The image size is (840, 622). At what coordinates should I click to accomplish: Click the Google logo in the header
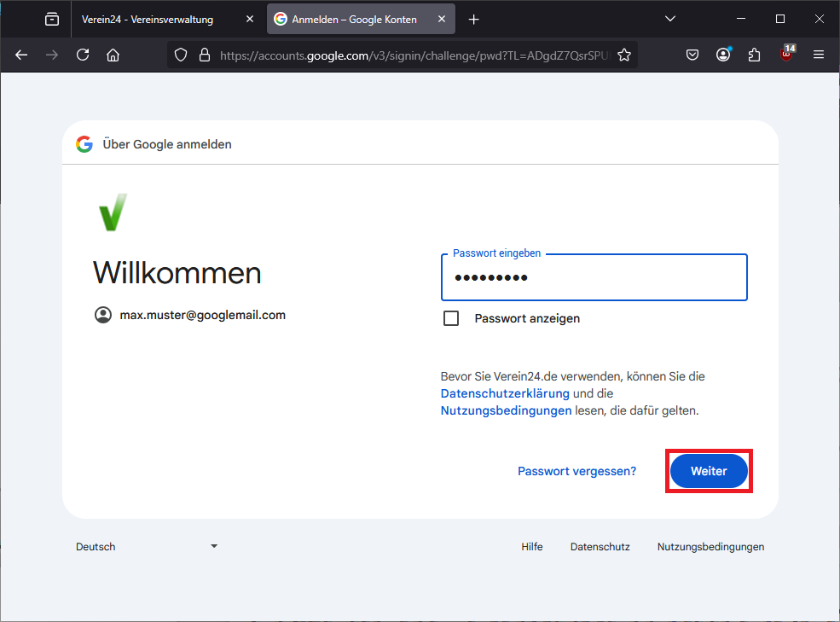[84, 144]
